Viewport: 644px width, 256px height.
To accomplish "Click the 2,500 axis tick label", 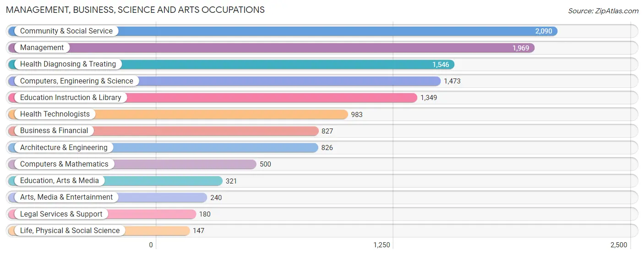I will 619,245.
